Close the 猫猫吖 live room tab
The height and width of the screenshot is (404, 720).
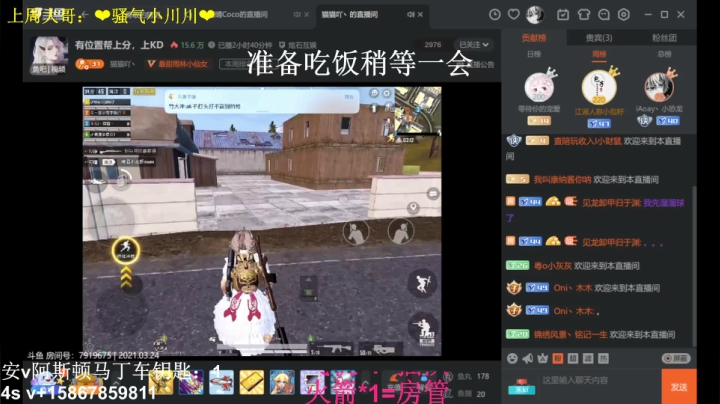[x=420, y=15]
